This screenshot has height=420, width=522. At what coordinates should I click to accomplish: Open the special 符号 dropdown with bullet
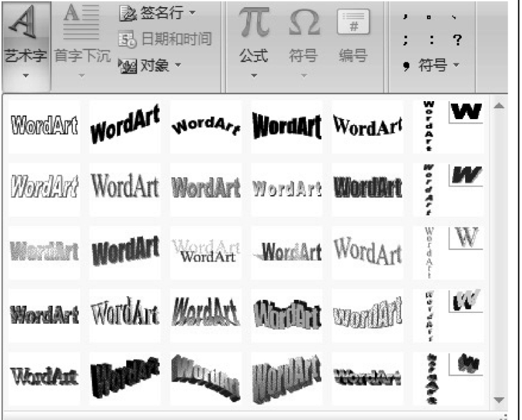[x=431, y=65]
